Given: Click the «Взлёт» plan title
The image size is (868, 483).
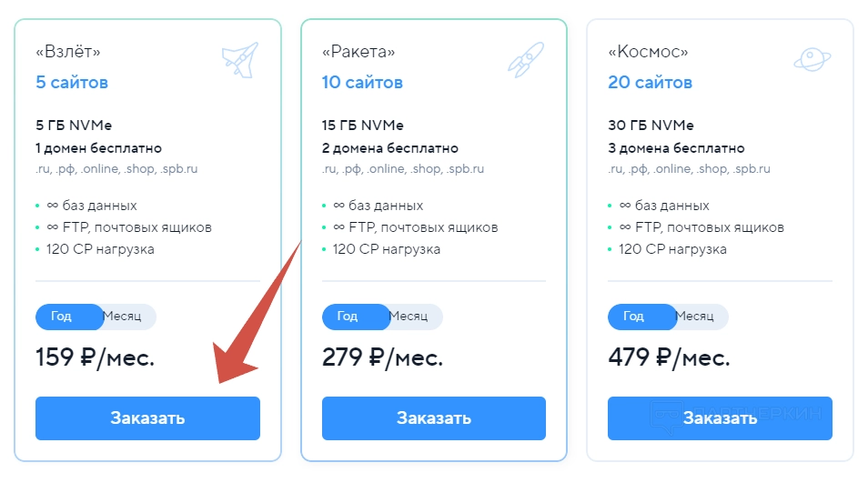Looking at the screenshot, I should pos(68,52).
